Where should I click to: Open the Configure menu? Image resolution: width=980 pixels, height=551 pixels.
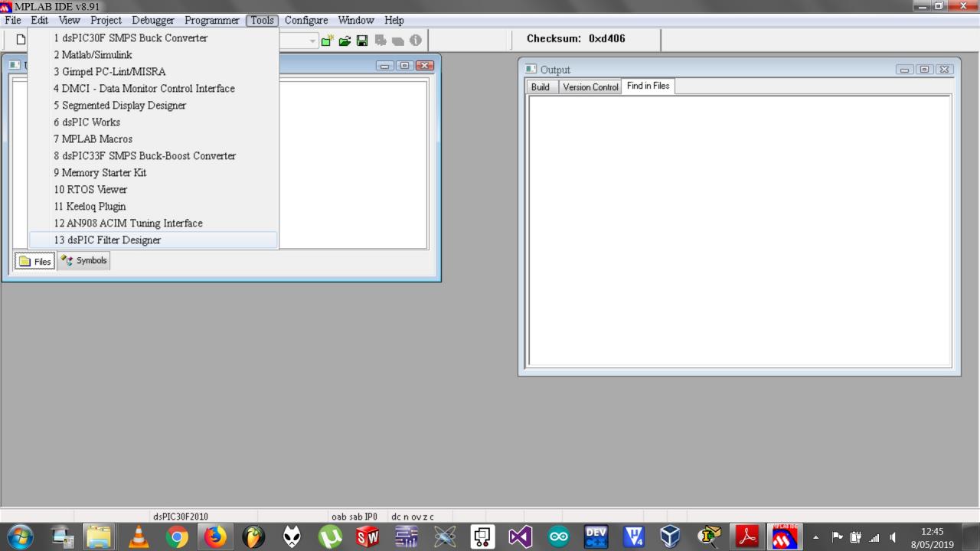(x=306, y=21)
